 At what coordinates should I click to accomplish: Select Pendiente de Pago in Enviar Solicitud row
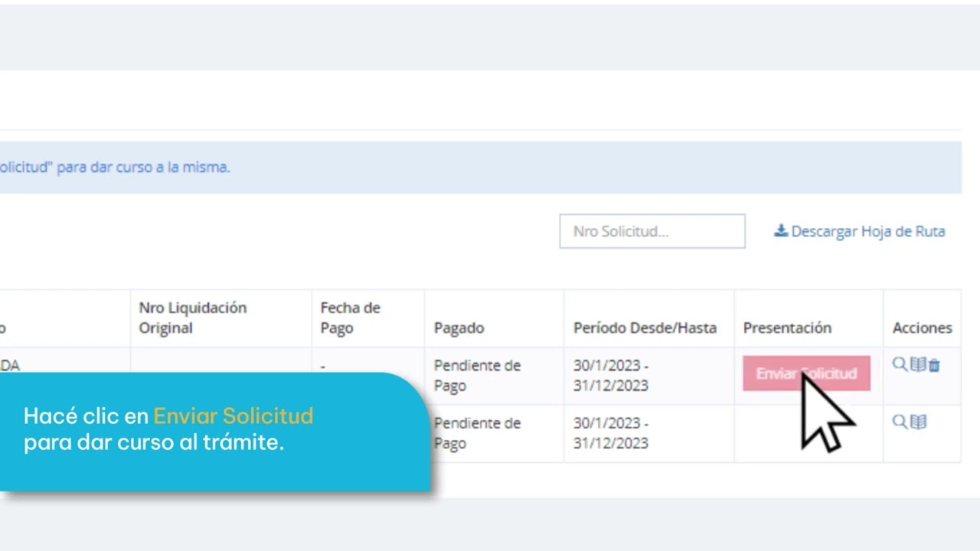point(477,376)
